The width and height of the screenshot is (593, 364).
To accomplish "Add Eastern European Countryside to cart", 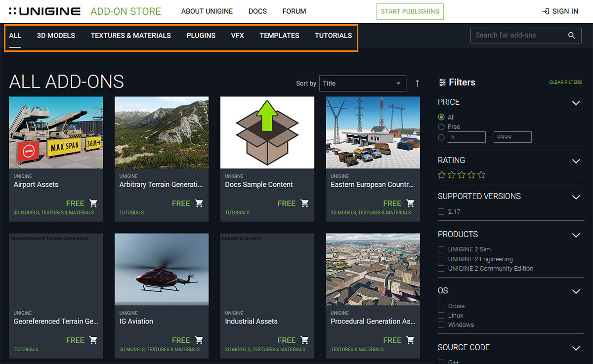I will pyautogui.click(x=411, y=203).
